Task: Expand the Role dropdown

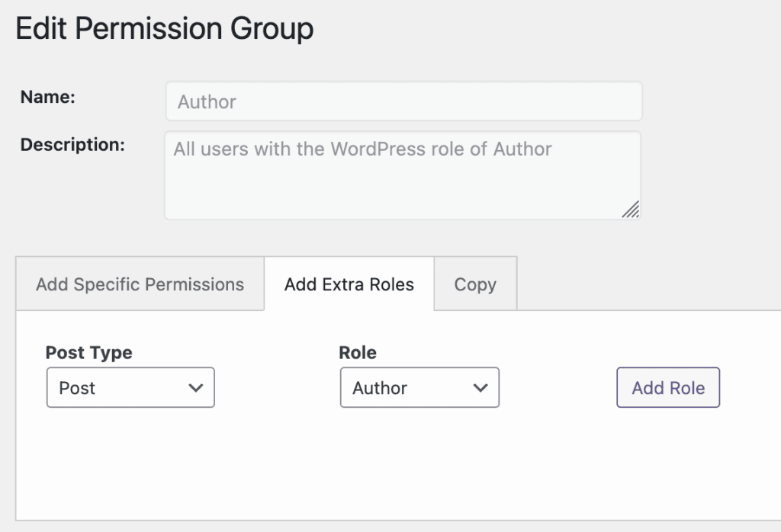Action: [x=419, y=388]
